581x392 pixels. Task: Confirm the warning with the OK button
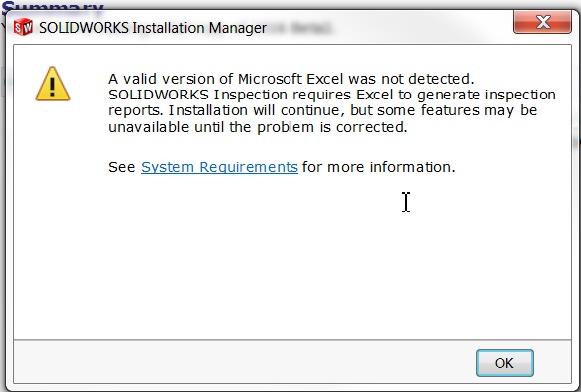504,363
